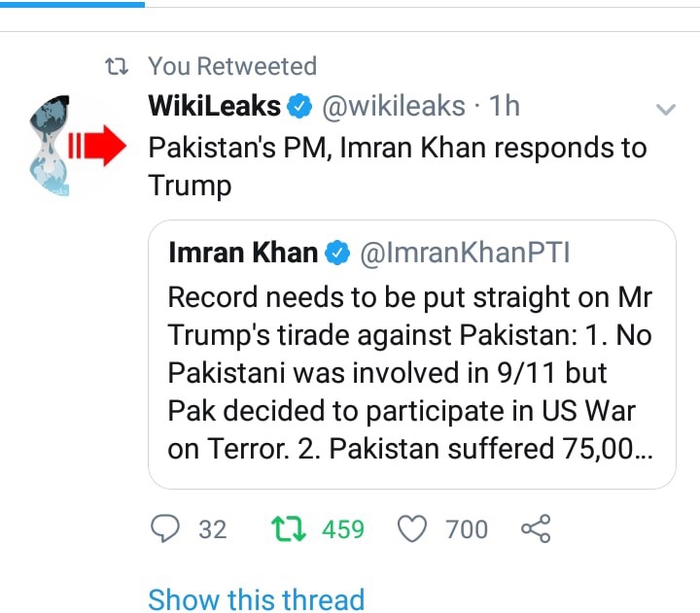
Task: Click the reply speech bubble icon
Action: tap(168, 528)
